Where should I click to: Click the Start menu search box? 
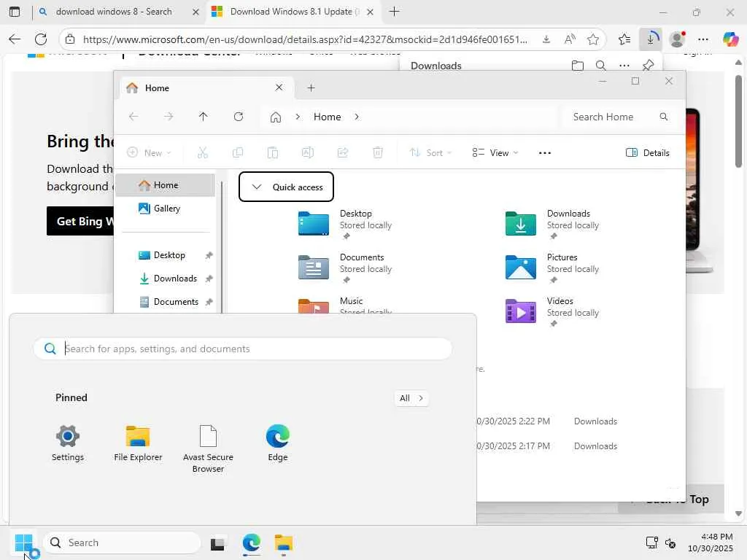click(x=243, y=349)
